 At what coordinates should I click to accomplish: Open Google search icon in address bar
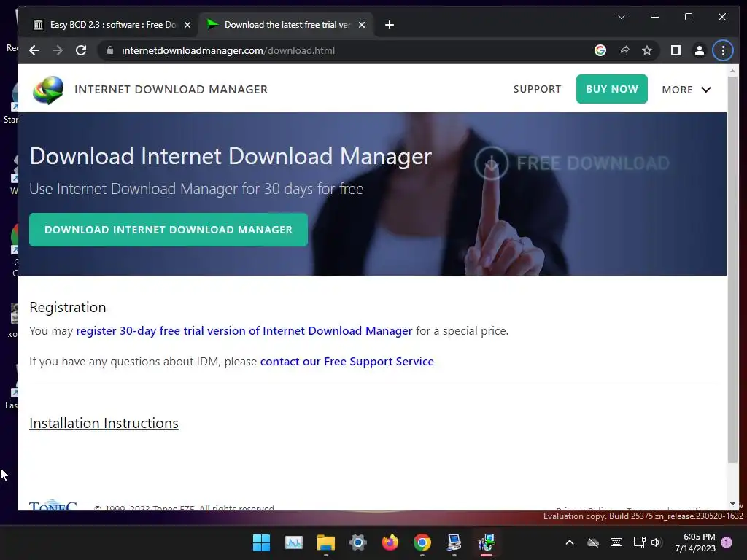click(600, 50)
